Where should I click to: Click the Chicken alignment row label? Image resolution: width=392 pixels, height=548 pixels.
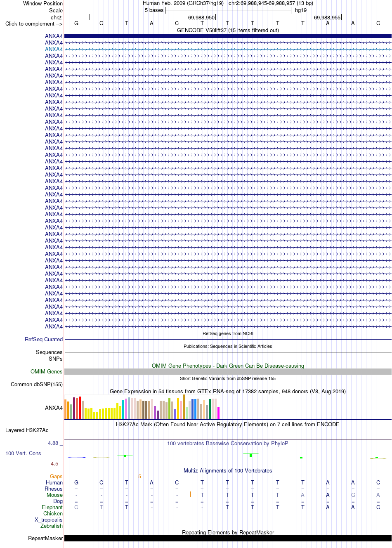tap(53, 513)
